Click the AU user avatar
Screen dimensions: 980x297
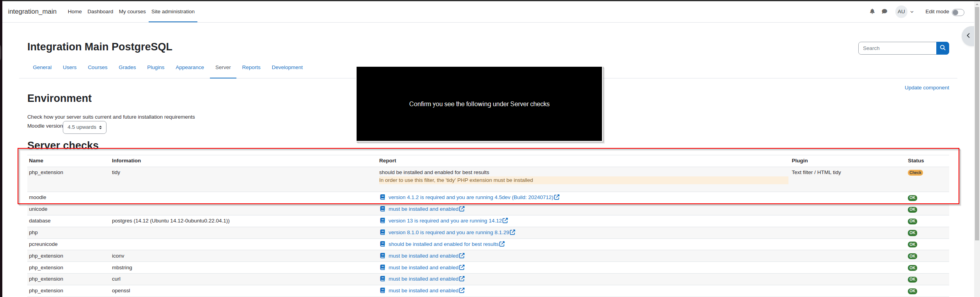[x=901, y=12]
